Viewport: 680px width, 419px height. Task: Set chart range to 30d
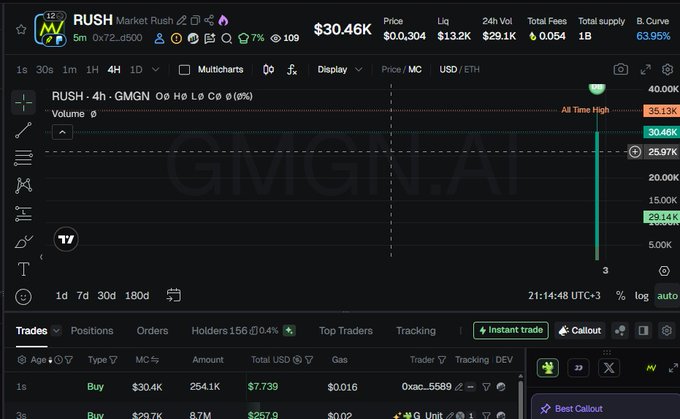[106, 295]
